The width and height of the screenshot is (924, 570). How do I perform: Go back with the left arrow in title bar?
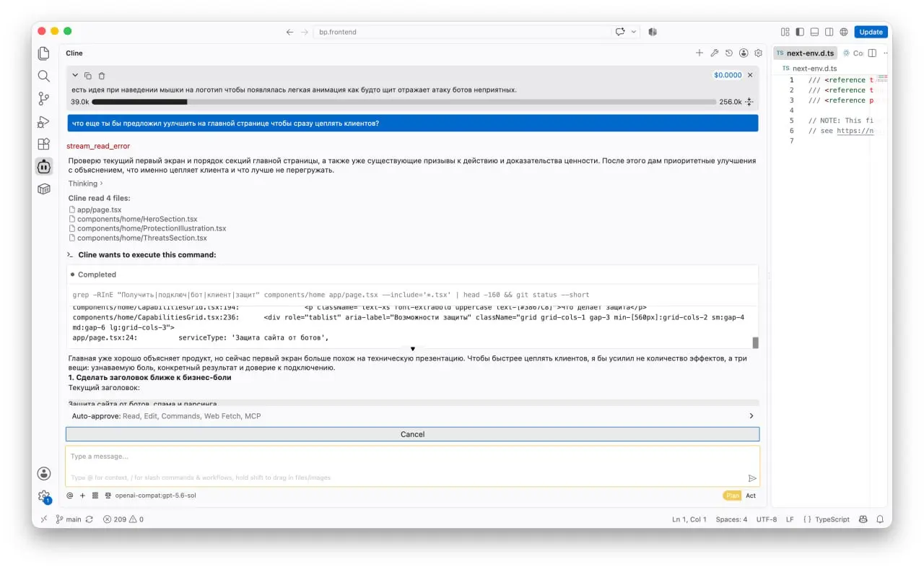click(x=289, y=32)
